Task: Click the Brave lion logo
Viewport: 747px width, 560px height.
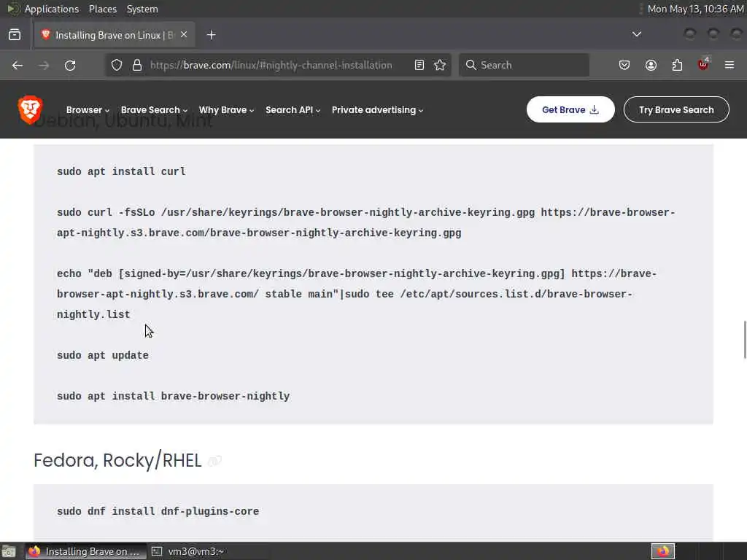Action: click(30, 109)
